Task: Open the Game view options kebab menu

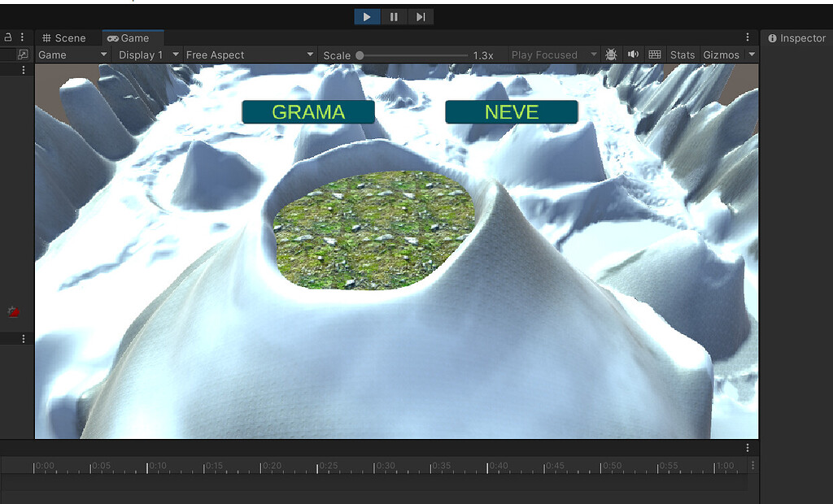Action: pyautogui.click(x=747, y=37)
